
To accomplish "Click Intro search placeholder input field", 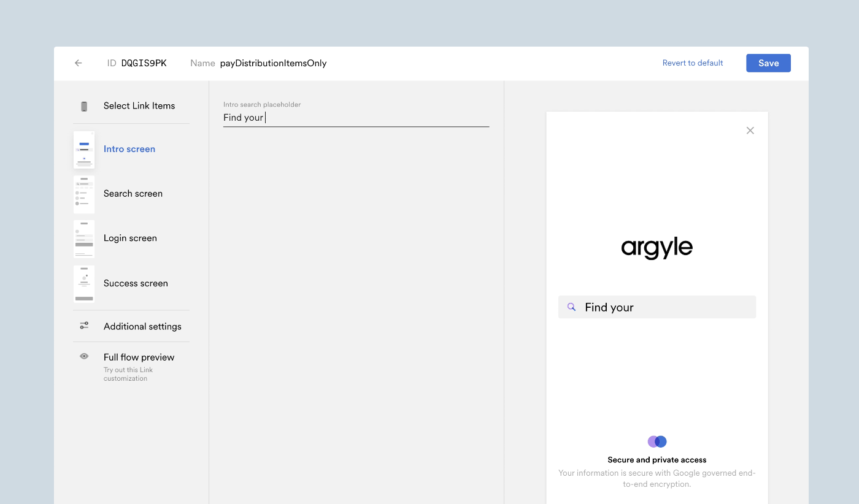I will [356, 118].
